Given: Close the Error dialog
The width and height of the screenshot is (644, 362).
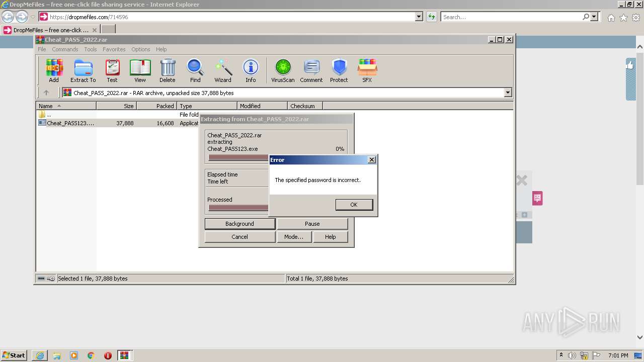Looking at the screenshot, I should click(x=372, y=160).
